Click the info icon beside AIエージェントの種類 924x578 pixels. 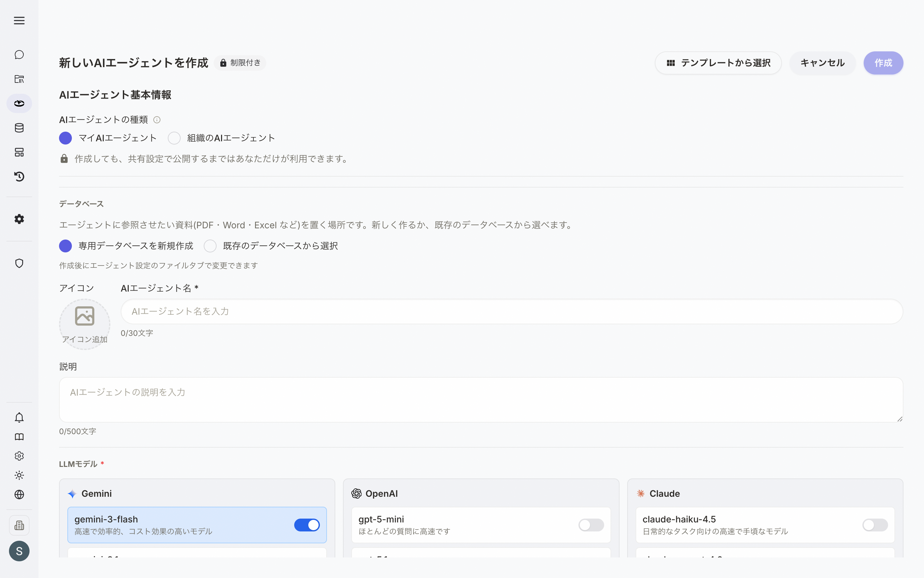point(157,120)
